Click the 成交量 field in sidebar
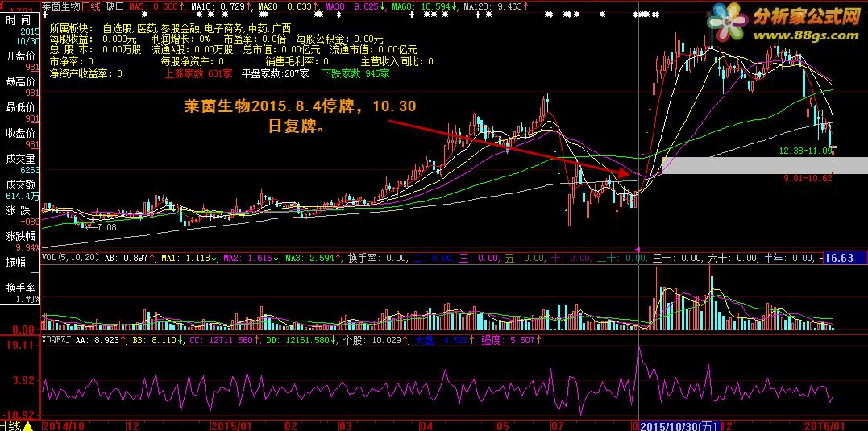Viewport: 868px width, 431px height. coord(20,159)
